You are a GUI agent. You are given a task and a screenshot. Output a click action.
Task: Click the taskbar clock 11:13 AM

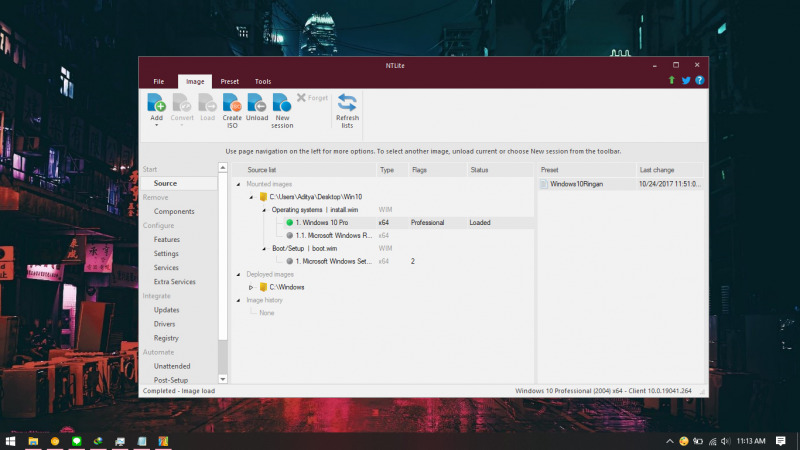point(751,441)
